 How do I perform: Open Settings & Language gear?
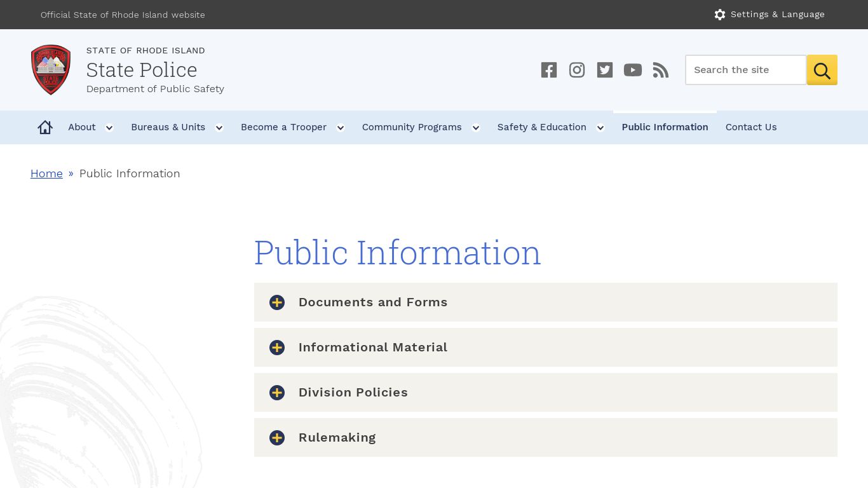(x=720, y=15)
